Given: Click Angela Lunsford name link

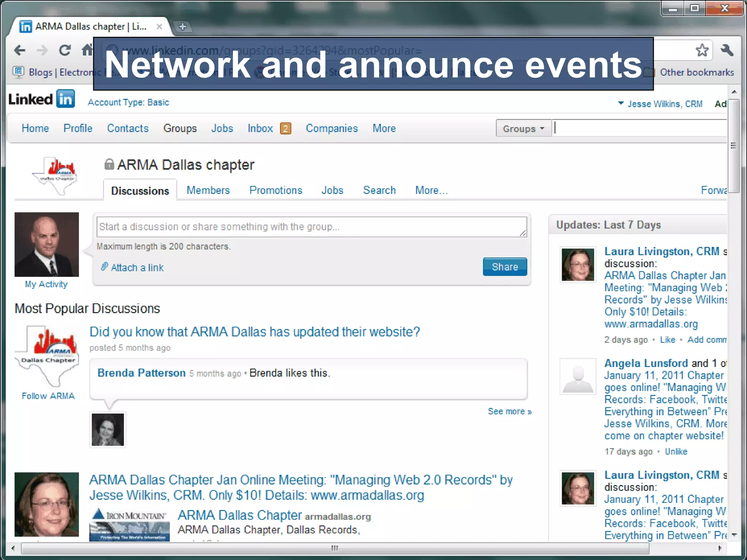Looking at the screenshot, I should pyautogui.click(x=646, y=363).
